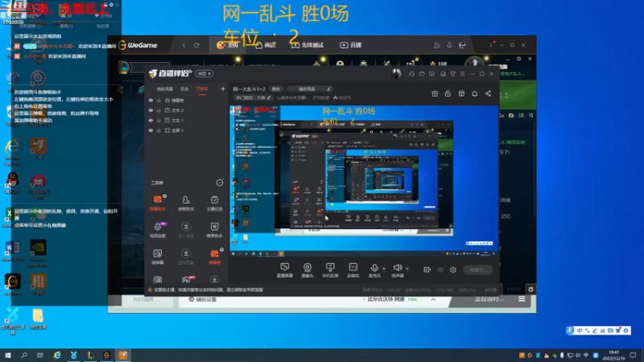644x362 pixels.
Task: Open the 弹幕助手 tool in the toolbox
Action: pyautogui.click(x=157, y=204)
